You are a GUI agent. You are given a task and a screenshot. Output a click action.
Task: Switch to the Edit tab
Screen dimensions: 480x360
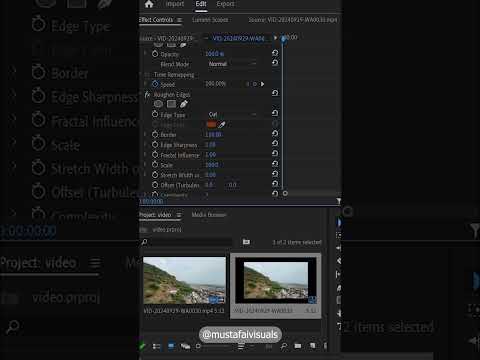[x=201, y=4]
